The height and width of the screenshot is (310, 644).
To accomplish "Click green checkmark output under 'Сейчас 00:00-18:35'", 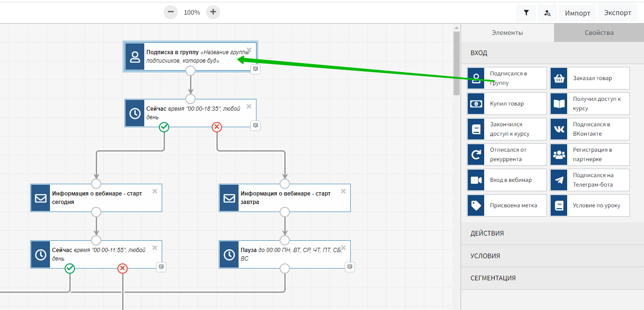I will pos(164,127).
